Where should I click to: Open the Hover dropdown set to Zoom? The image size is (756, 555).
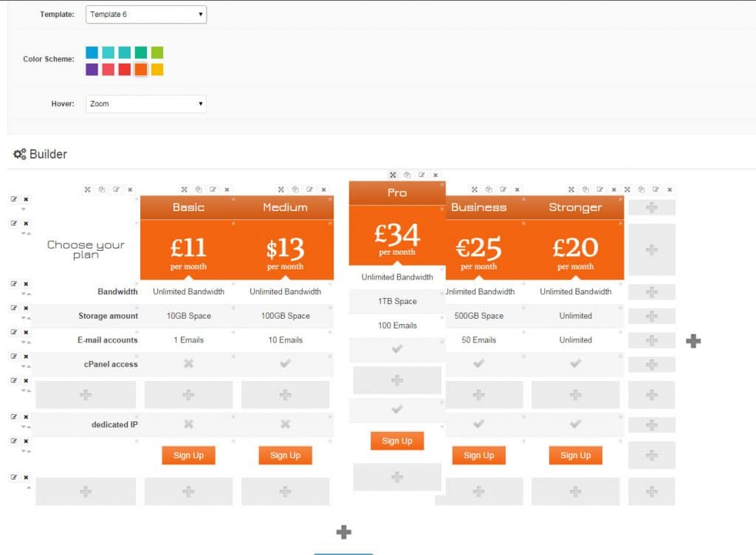[145, 103]
